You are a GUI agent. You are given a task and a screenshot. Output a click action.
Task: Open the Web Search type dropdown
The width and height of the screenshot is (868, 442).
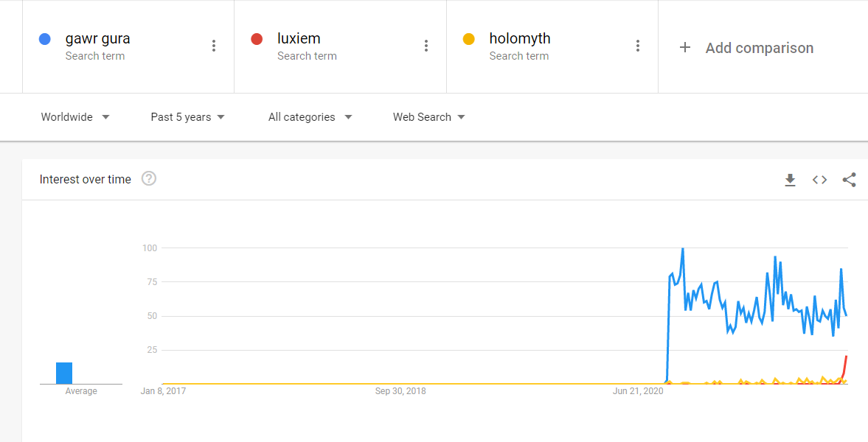pyautogui.click(x=428, y=117)
